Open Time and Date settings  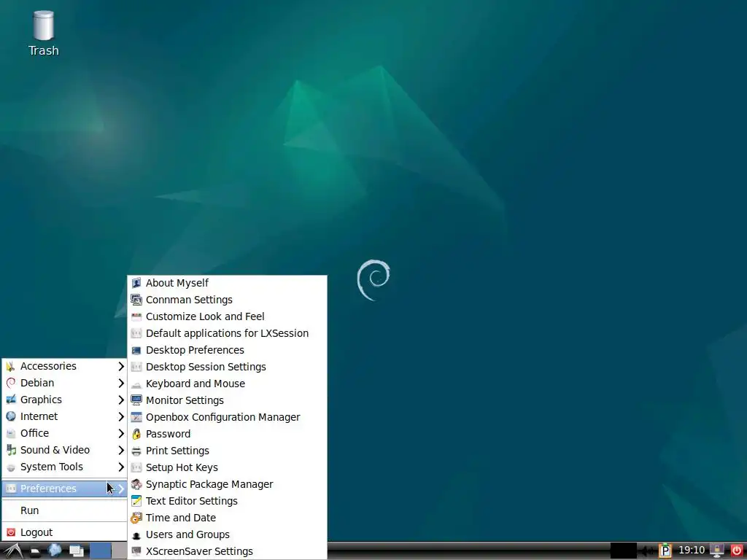click(x=228, y=518)
